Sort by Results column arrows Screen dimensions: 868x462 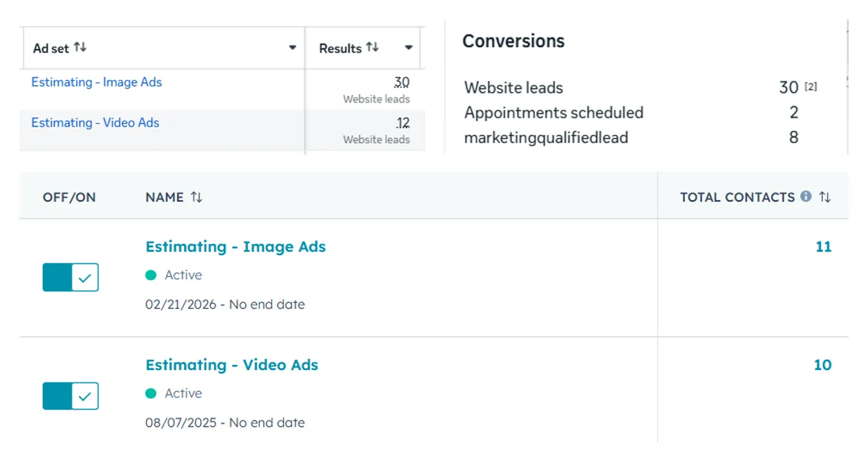(372, 47)
